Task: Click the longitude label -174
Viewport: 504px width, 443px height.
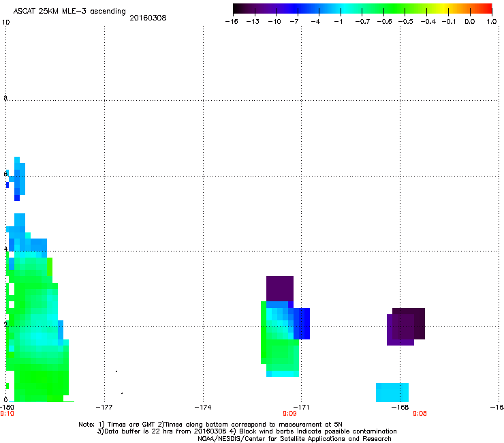Action: pyautogui.click(x=203, y=408)
